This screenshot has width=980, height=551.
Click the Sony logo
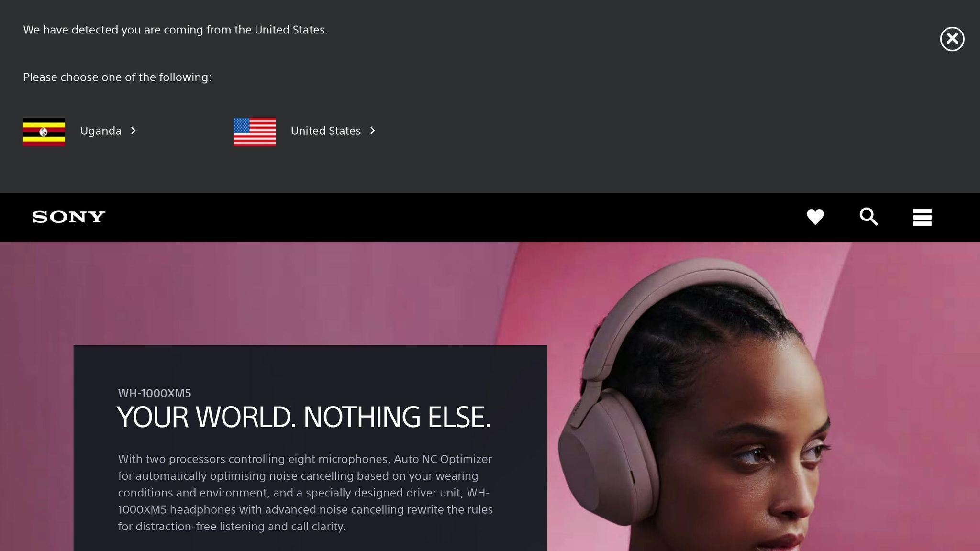pos(69,217)
